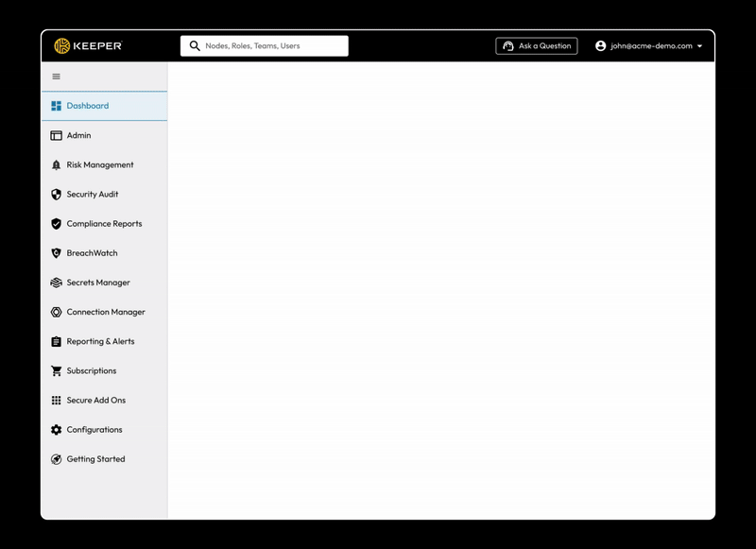
Task: Click the user account avatar icon
Action: (x=600, y=45)
